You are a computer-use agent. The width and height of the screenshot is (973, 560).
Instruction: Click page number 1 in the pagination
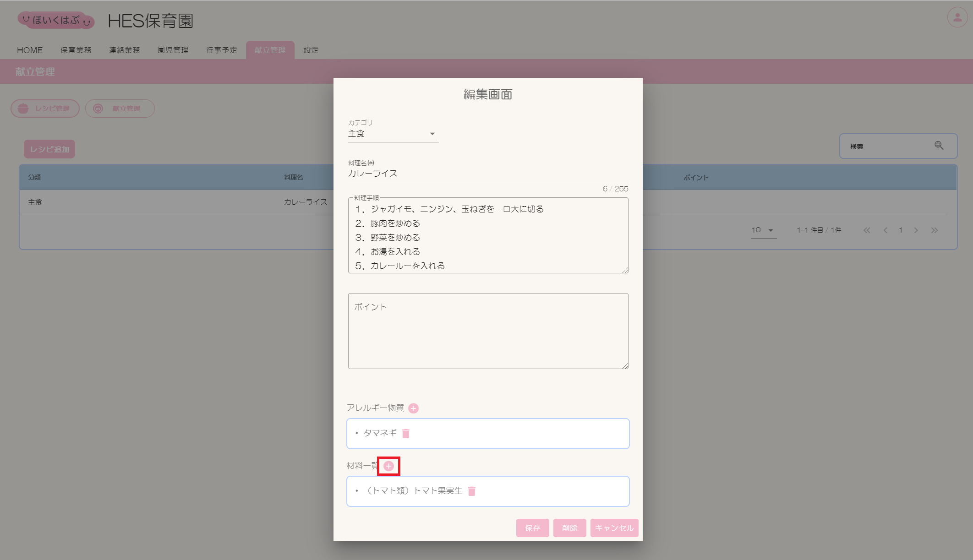[x=901, y=230]
